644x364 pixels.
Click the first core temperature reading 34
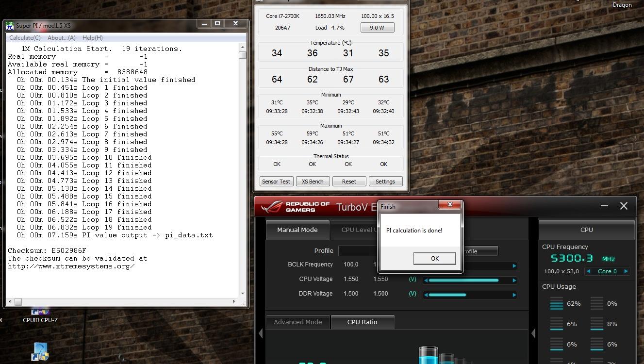[x=277, y=53]
